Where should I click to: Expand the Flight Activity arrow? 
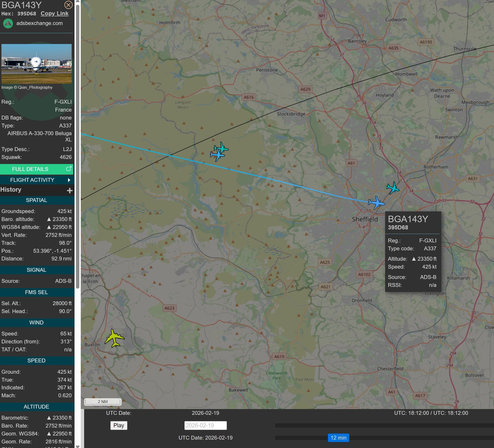coord(69,180)
